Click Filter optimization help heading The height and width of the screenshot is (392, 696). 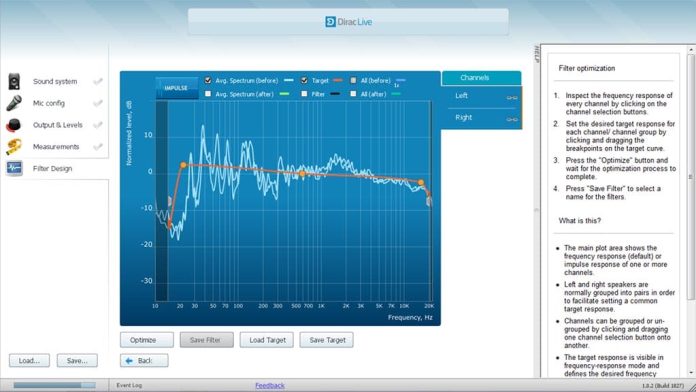pyautogui.click(x=587, y=68)
